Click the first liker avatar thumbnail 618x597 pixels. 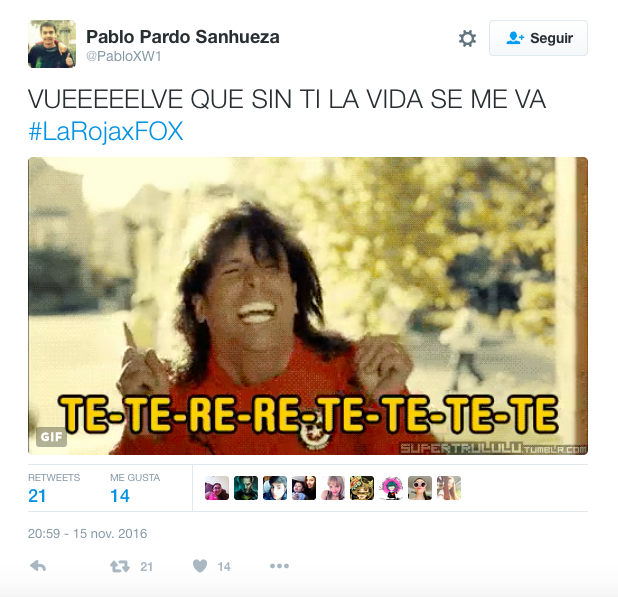pyautogui.click(x=217, y=488)
